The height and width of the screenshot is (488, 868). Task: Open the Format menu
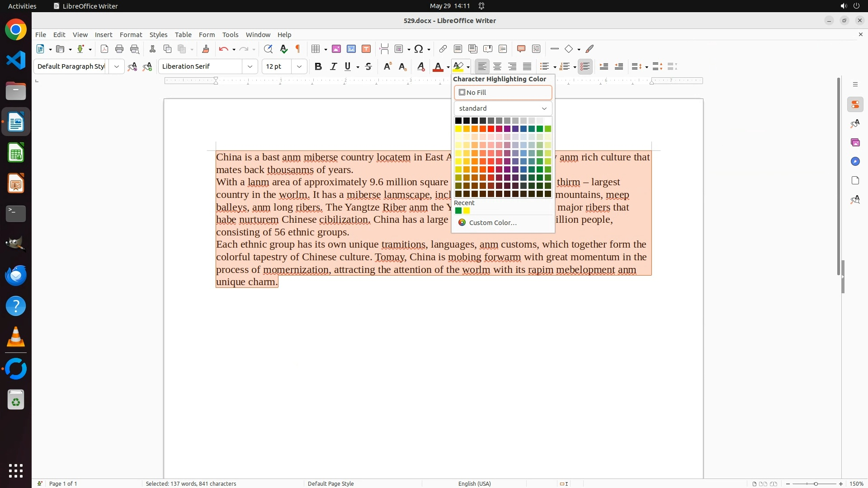pos(131,35)
